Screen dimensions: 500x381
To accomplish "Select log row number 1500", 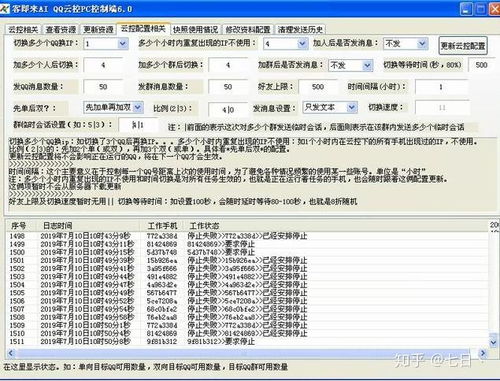I will 247,252.
